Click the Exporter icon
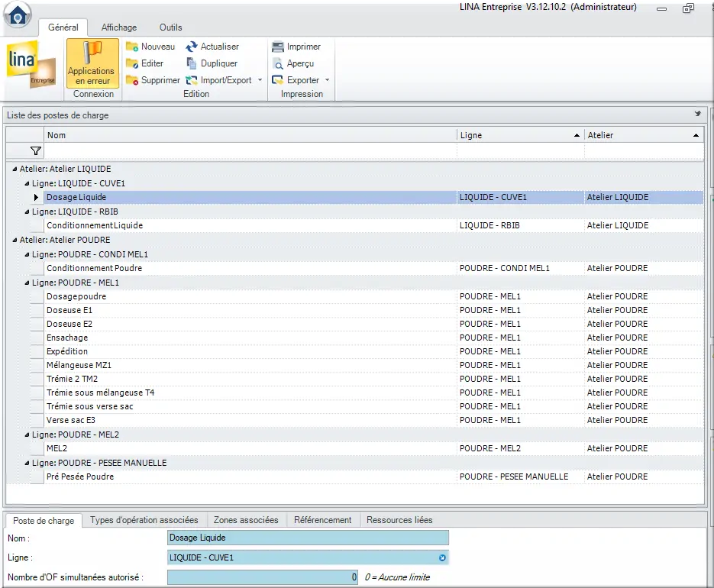The height and width of the screenshot is (588, 714). (x=278, y=80)
